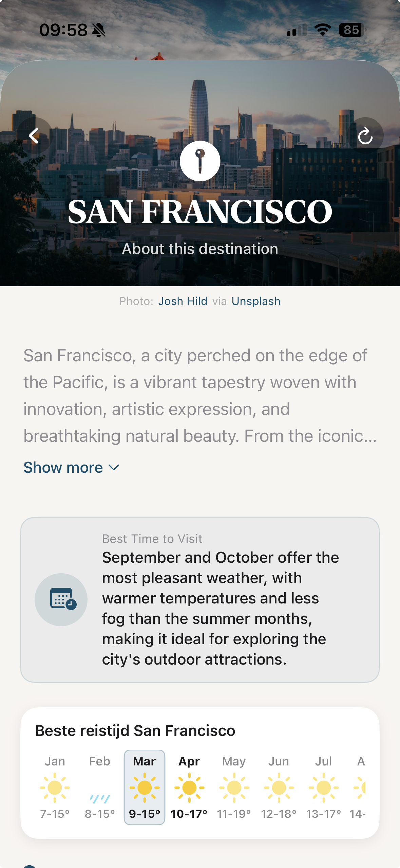Screen dimensions: 400x868
Task: Tap the location pin icon above San Francisco
Action: [200, 161]
